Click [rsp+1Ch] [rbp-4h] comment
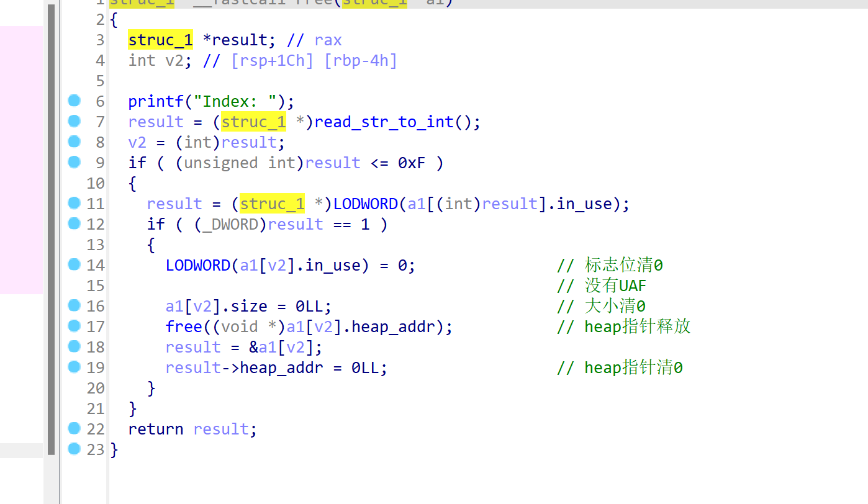This screenshot has width=868, height=504. (300, 61)
